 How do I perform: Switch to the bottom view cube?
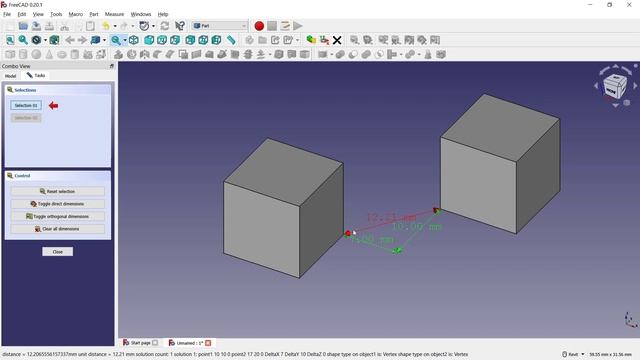[x=203, y=40]
